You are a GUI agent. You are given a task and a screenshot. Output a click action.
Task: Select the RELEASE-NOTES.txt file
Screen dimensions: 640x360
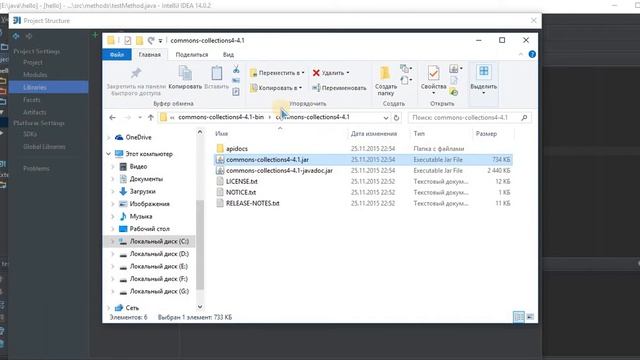[253, 203]
